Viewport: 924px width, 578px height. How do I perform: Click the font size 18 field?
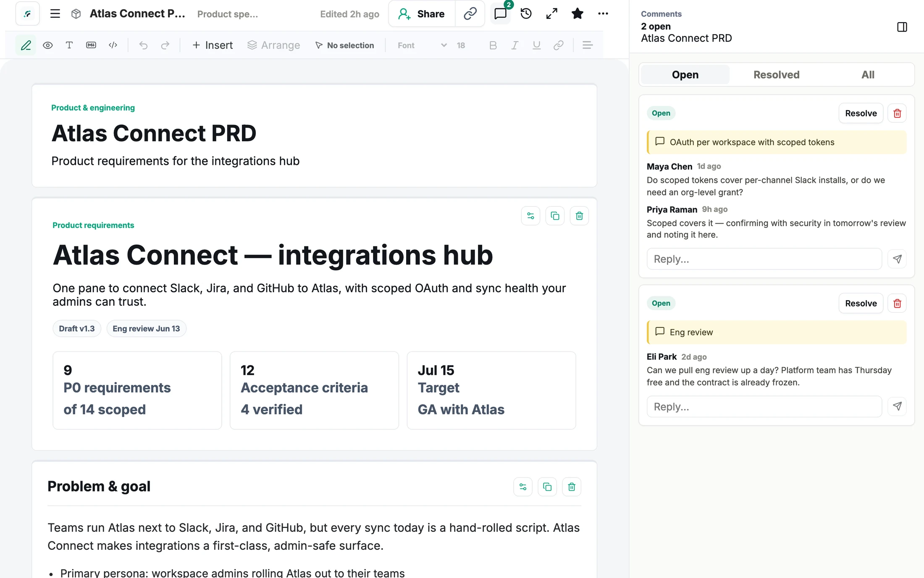point(461,45)
